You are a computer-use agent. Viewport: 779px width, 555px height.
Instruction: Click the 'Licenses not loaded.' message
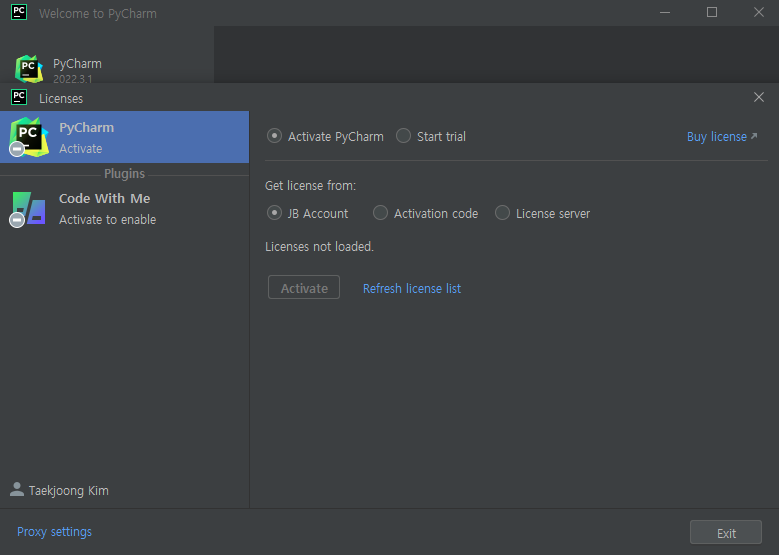319,246
